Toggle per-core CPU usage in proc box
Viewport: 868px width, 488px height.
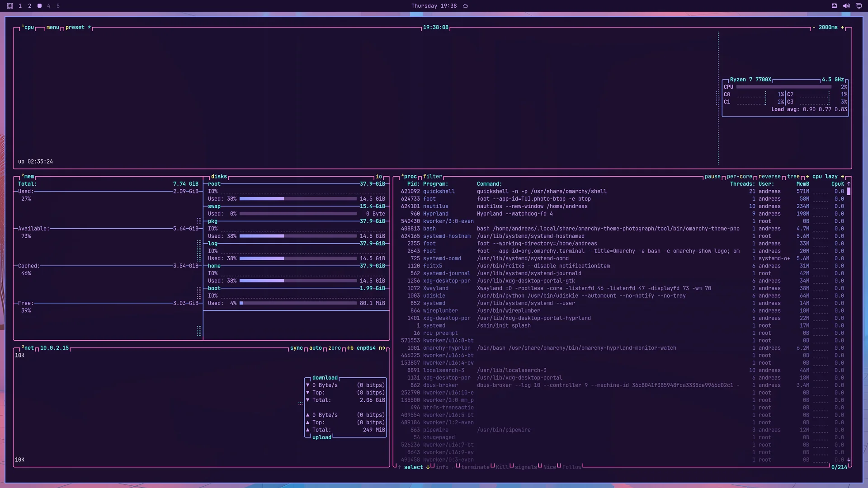point(740,177)
